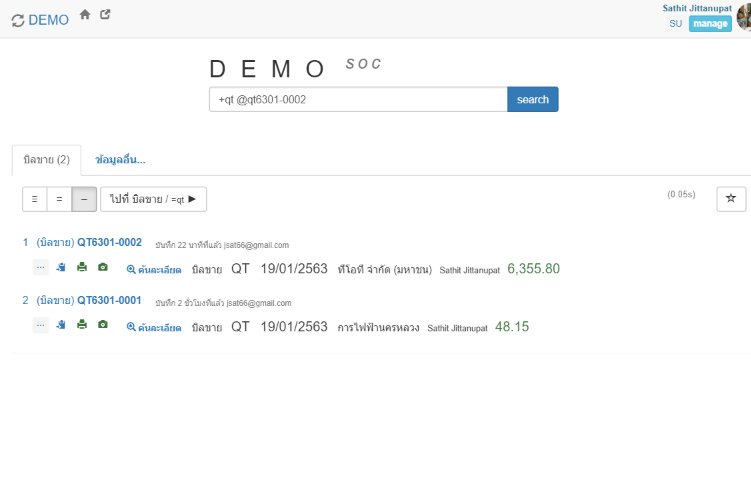This screenshot has width=751, height=477.
Task: Open camera icon for QT6301-0001
Action: 102,325
